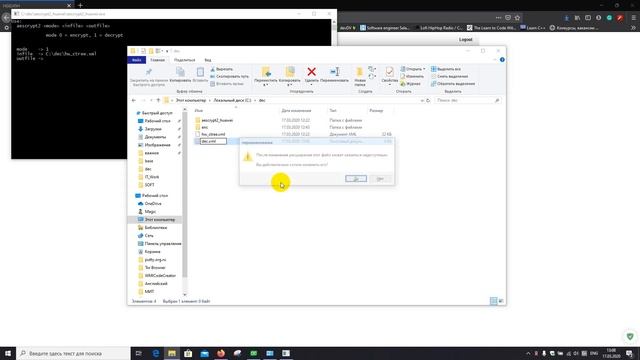Viewport: 640px width, 360px height.
Task: Open Изображения in the navigation pane
Action: pos(157,145)
